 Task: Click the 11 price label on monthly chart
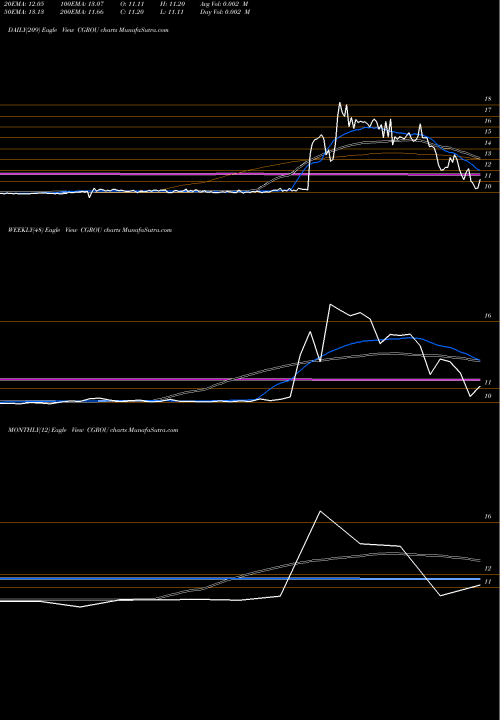click(488, 582)
